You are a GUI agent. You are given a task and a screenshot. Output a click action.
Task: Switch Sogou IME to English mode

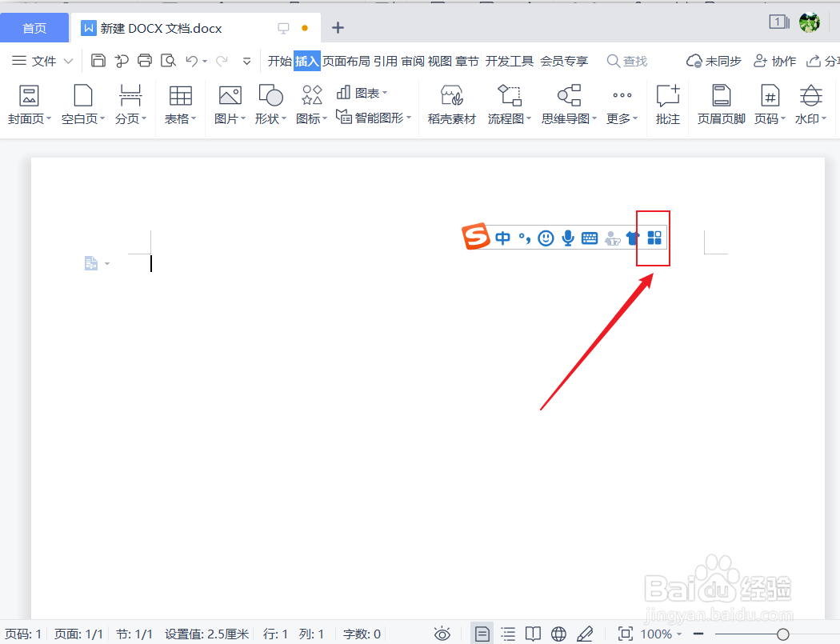pyautogui.click(x=502, y=238)
